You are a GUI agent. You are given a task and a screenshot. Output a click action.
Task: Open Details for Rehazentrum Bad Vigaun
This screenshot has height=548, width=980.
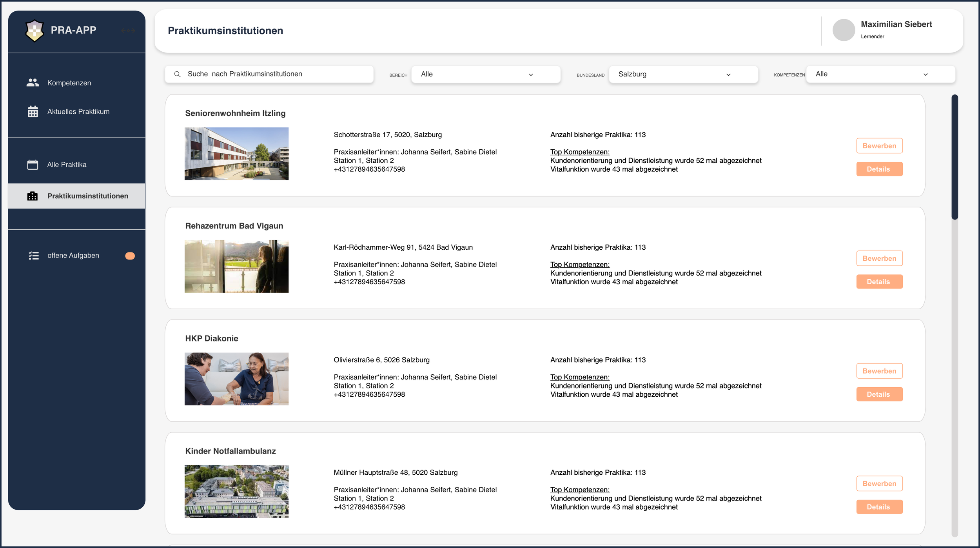(879, 281)
